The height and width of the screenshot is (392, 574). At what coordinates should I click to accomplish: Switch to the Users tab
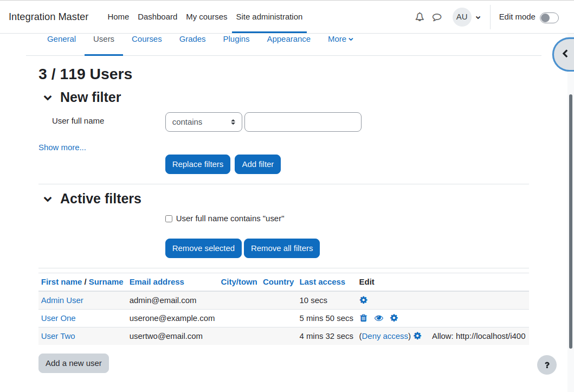[x=104, y=39]
